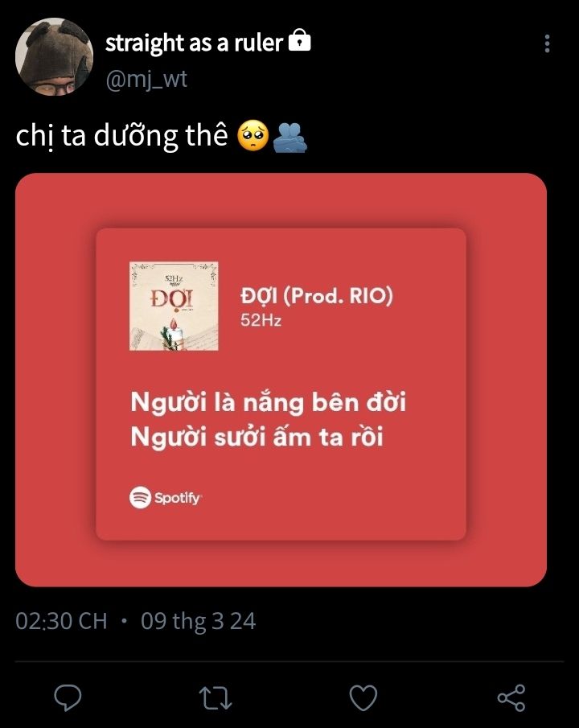Reply using the speech bubble icon
Viewport: 579px width, 728px height.
[68, 697]
